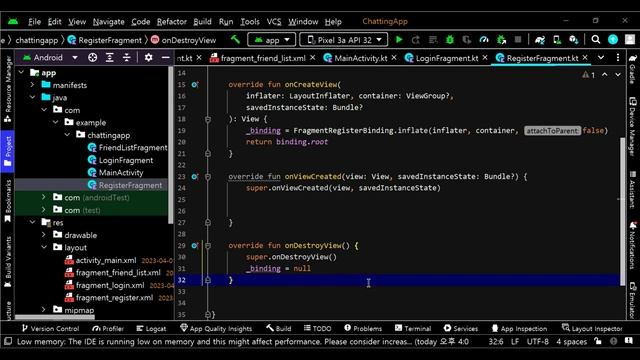
Task: Toggle the Project tool window stripe button
Action: pyautogui.click(x=7, y=150)
